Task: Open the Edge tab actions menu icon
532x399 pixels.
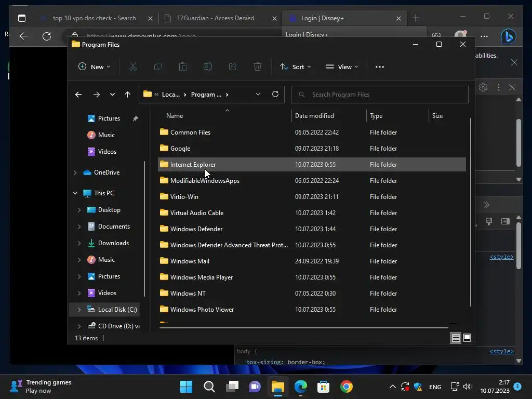Action: pos(22,18)
